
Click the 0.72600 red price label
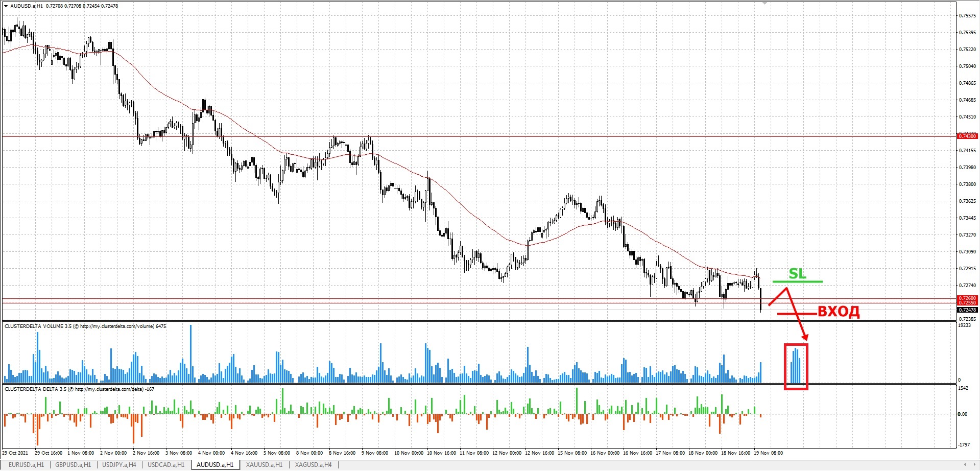(967, 298)
